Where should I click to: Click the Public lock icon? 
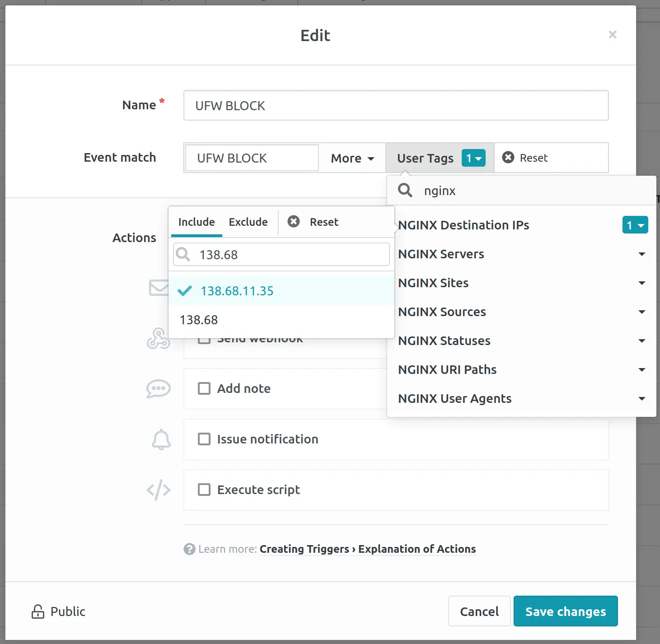click(x=38, y=611)
